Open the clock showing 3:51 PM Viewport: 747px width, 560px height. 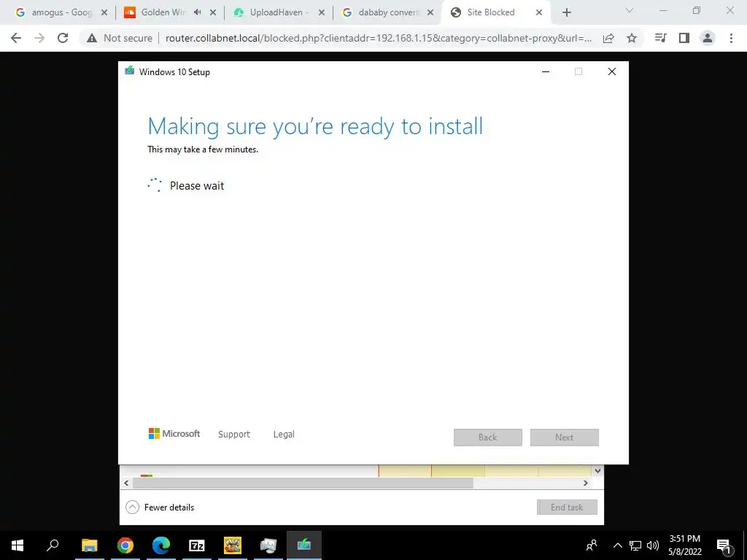coord(684,545)
